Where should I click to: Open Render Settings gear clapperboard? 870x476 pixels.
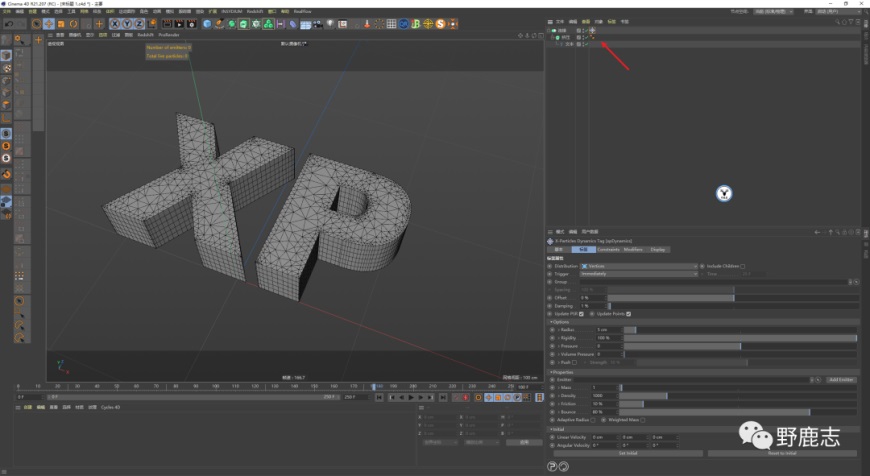tap(192, 24)
